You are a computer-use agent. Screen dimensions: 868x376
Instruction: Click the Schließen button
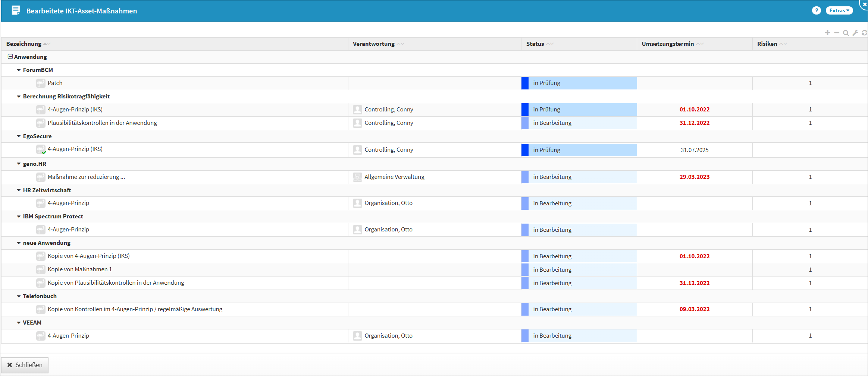coord(25,365)
